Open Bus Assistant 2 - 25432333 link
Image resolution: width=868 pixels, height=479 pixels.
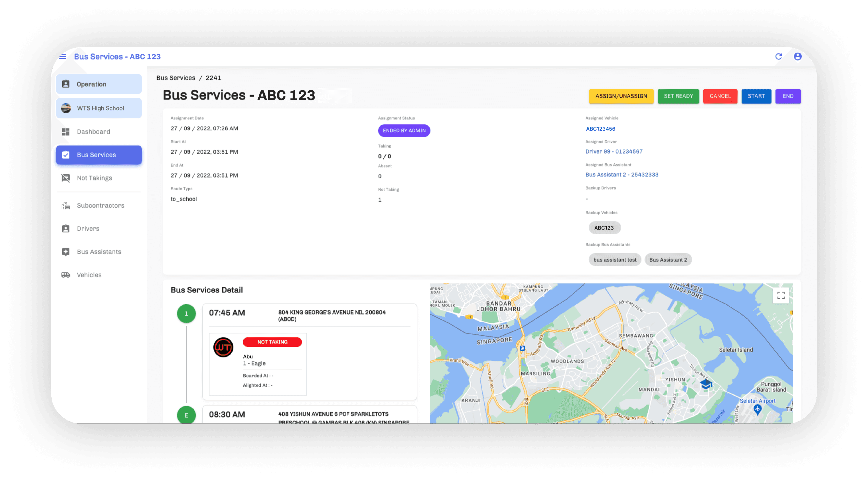(622, 175)
